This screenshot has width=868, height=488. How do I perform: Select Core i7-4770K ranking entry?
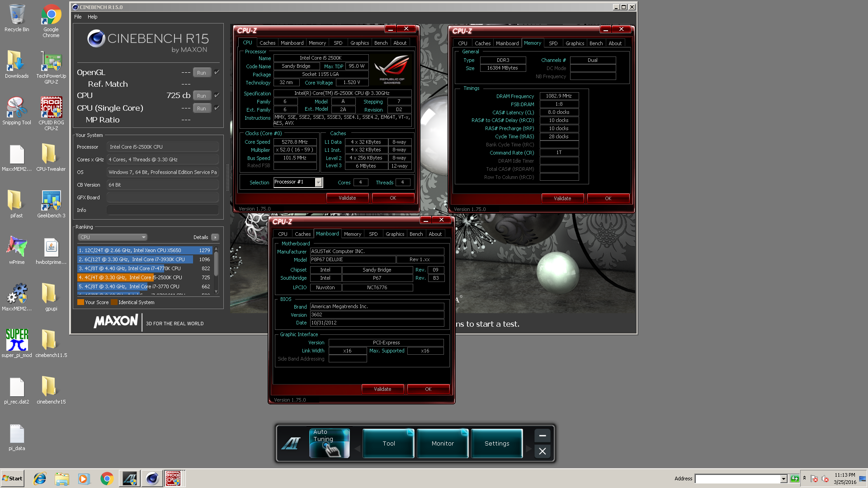click(x=144, y=268)
